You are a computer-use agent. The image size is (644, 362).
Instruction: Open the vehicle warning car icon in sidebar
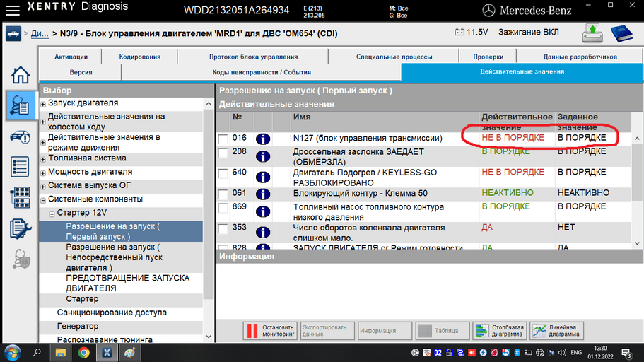pos(20,137)
